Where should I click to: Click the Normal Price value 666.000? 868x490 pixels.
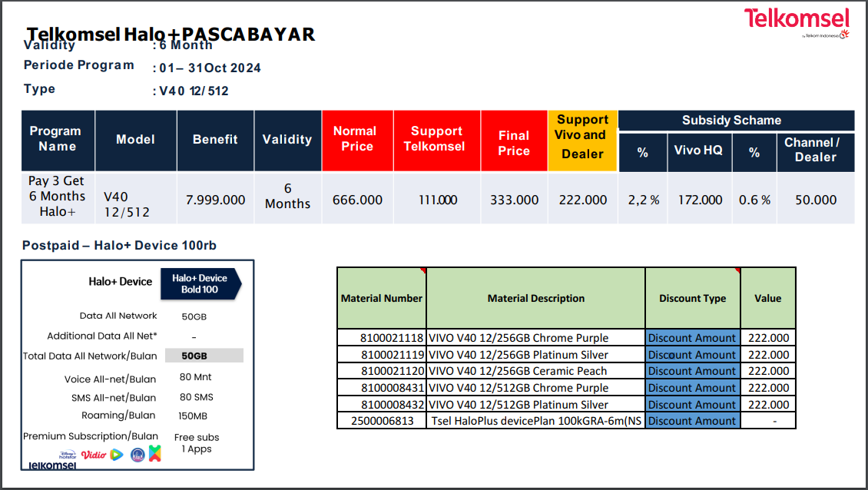coord(357,200)
